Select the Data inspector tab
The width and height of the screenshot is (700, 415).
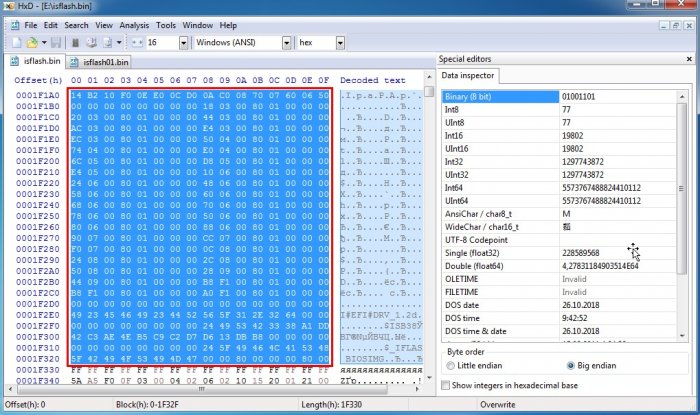click(x=467, y=75)
